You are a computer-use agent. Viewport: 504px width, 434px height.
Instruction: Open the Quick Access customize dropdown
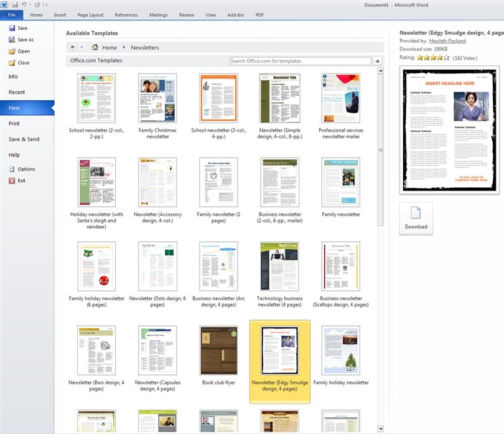click(x=46, y=5)
